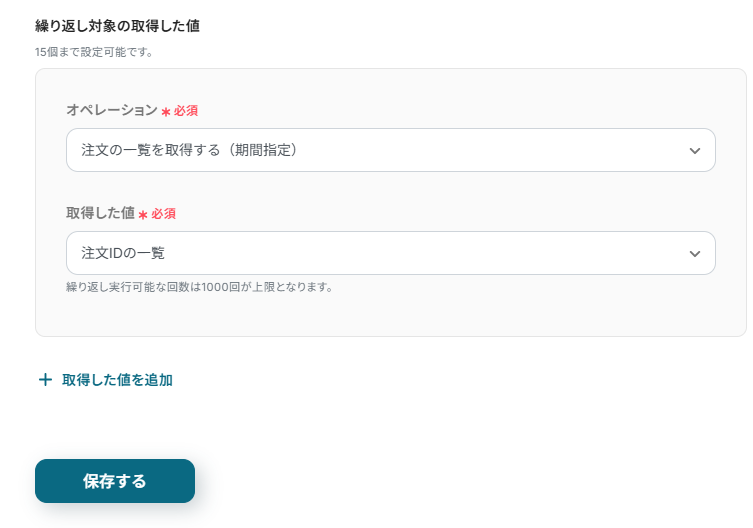Click the 15個まで設定可能です hint text

(94, 51)
